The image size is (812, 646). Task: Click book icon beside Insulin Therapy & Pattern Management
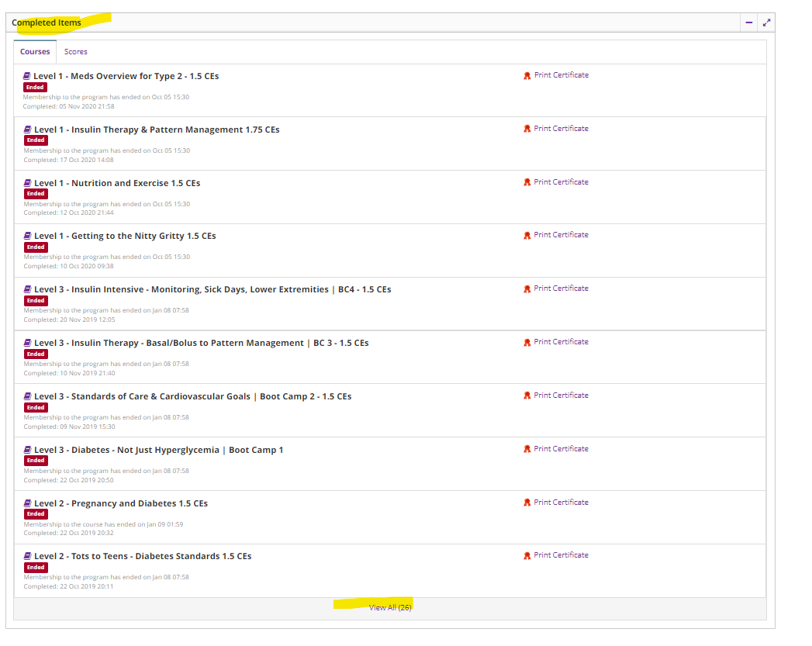pyautogui.click(x=27, y=130)
